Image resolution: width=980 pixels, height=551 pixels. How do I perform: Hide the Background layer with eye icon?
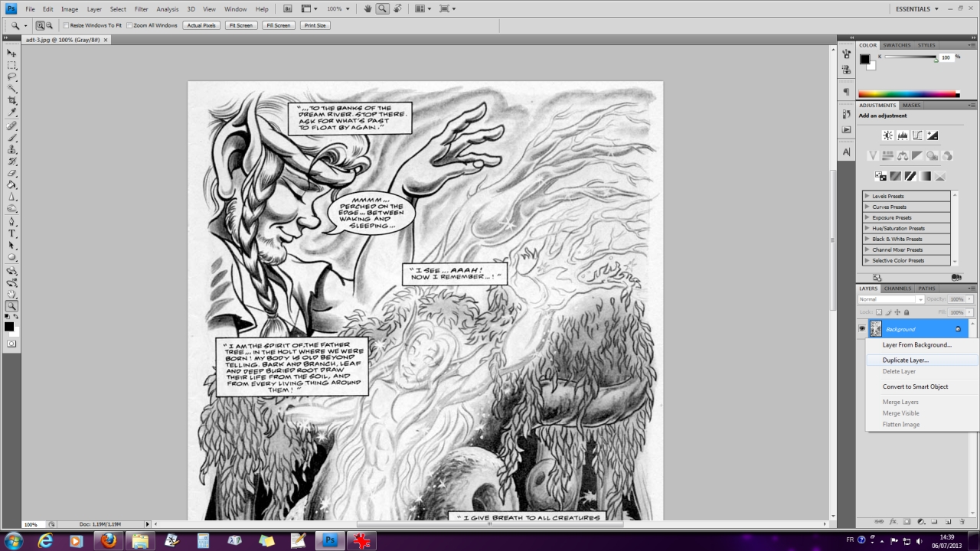click(862, 328)
